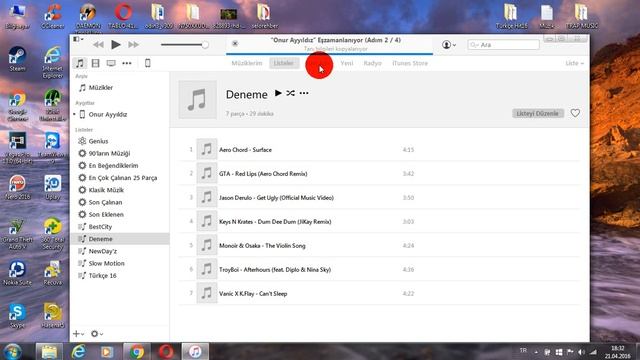Switch to Music library icon
640x360 pixels.
80,63
